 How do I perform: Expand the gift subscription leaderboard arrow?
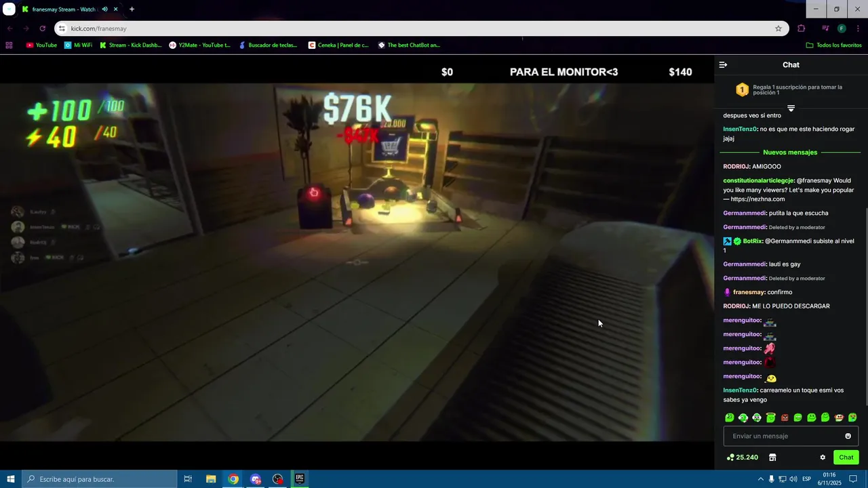(791, 108)
